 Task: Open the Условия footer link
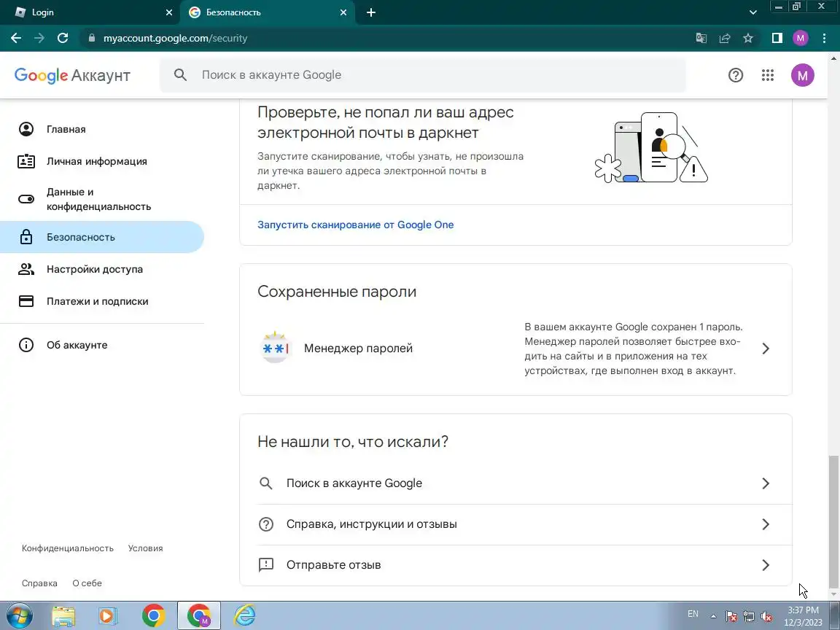pyautogui.click(x=145, y=548)
